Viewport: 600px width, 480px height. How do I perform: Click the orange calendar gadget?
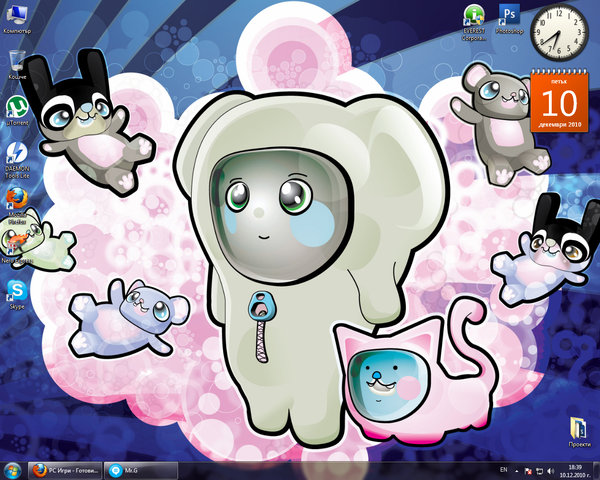559,100
